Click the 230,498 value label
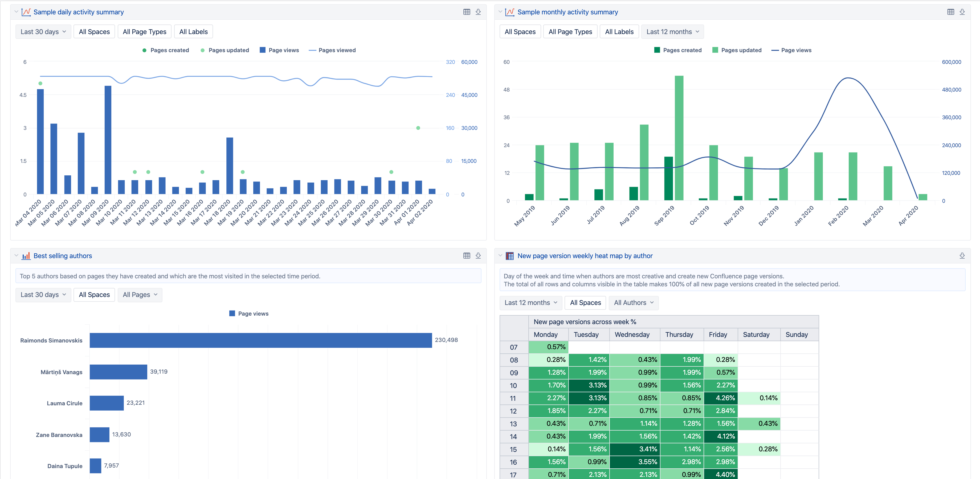Screen dimensions: 980x479 click(447, 340)
